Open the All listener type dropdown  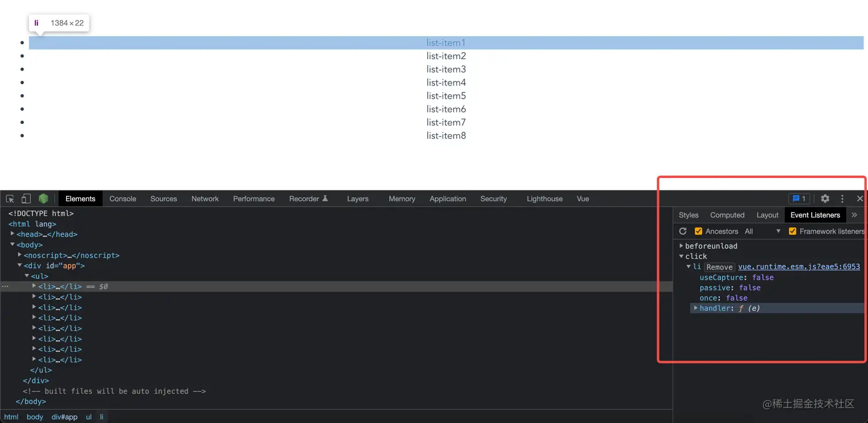click(x=763, y=231)
